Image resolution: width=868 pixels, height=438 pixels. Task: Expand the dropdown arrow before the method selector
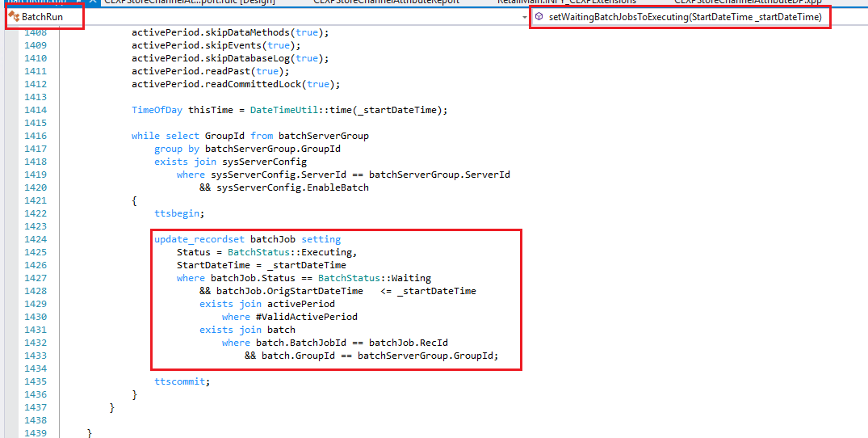point(525,17)
